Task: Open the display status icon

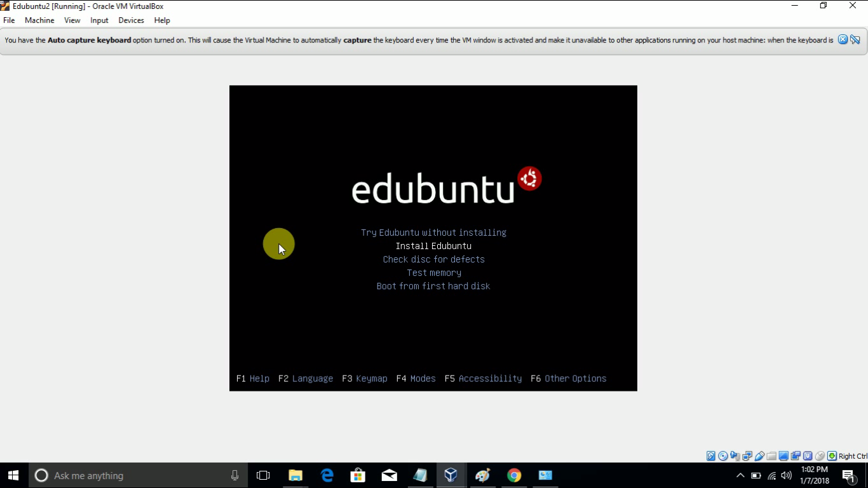Action: click(783, 456)
